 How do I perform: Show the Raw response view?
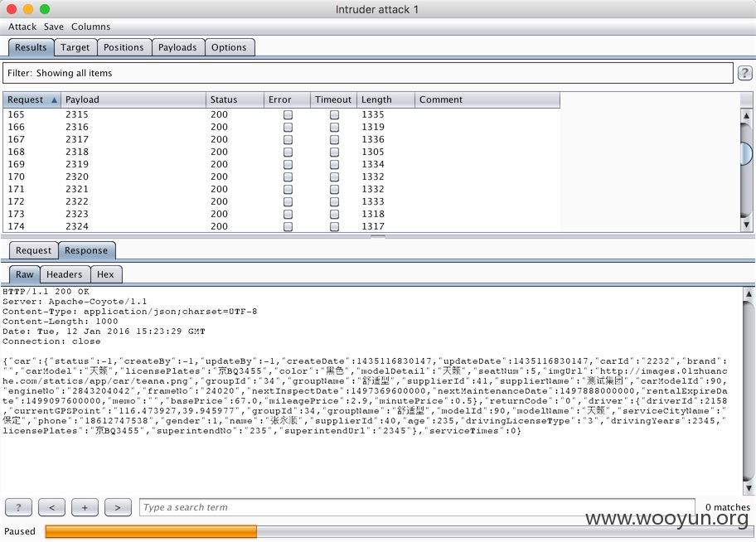coord(25,274)
